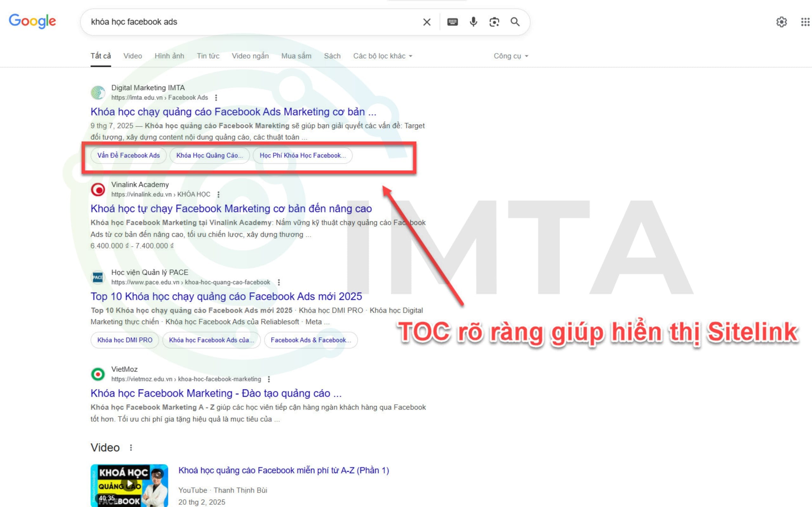Open the 'Công cụ' tools dropdown

click(510, 56)
